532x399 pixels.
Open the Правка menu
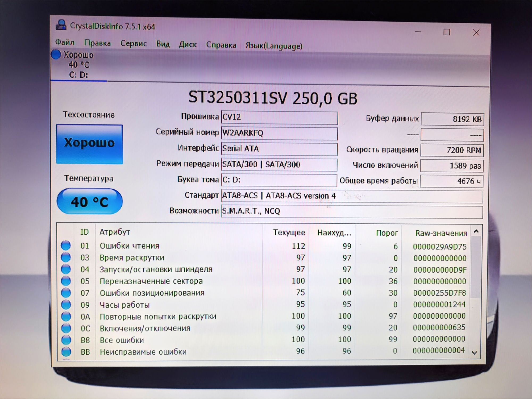click(x=97, y=43)
